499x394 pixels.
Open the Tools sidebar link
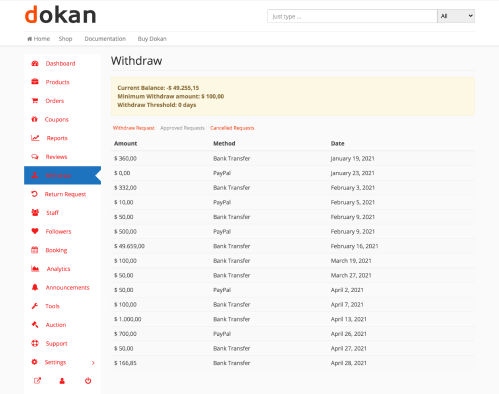[53, 306]
